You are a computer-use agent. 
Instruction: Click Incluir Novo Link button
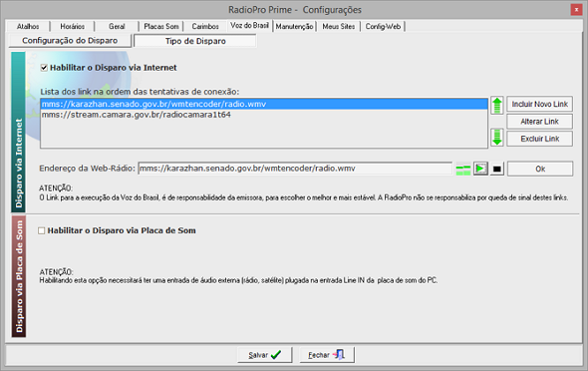point(539,104)
